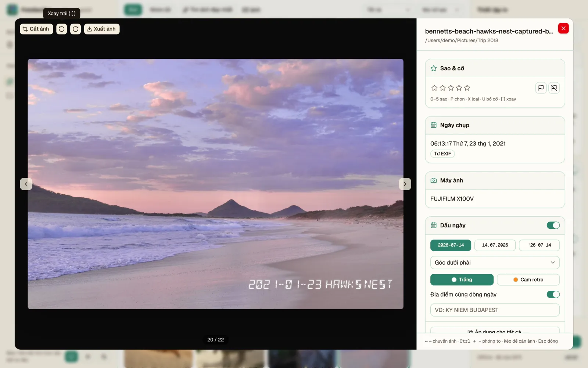Click the rotate left icon
Screen dimensions: 588x368
62,29
